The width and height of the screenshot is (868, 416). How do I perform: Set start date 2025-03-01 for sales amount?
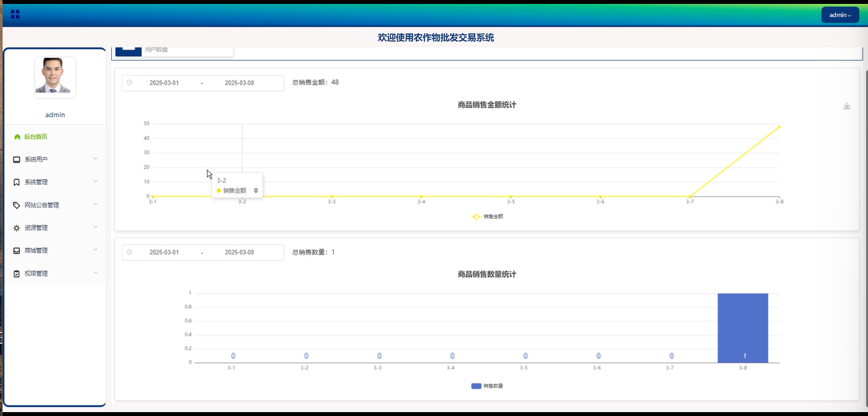(x=164, y=83)
